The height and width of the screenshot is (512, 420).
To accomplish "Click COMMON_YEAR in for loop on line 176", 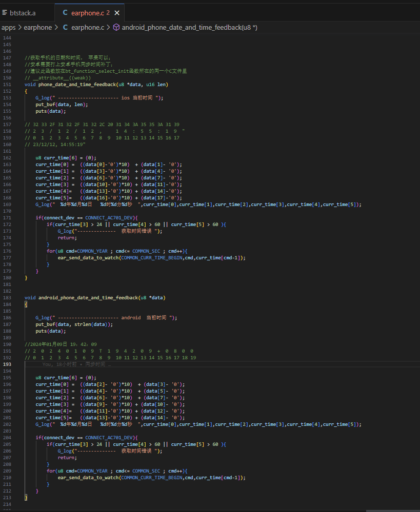I will [x=92, y=251].
